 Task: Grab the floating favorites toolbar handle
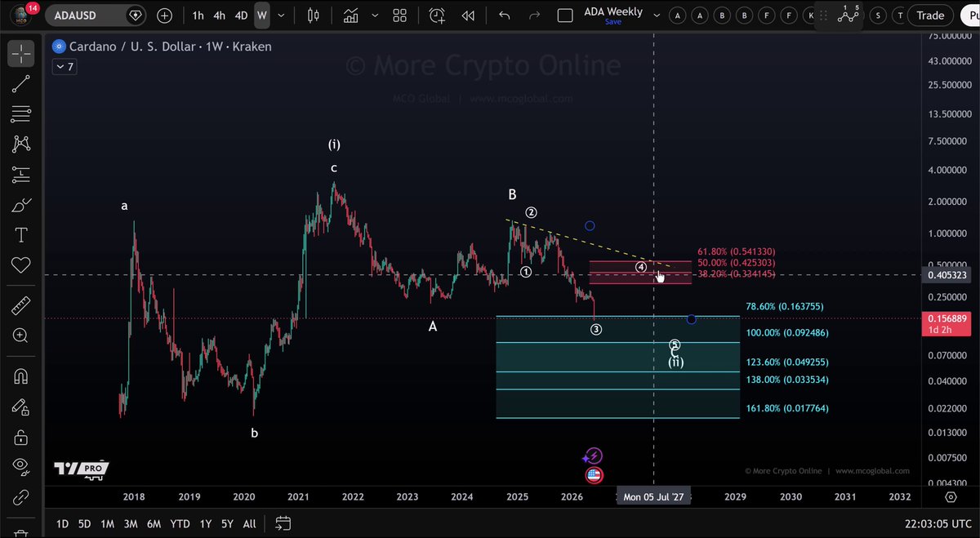point(823,16)
